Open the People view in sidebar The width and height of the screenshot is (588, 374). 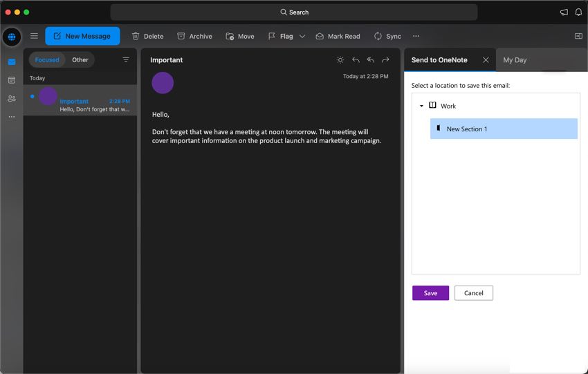(12, 99)
